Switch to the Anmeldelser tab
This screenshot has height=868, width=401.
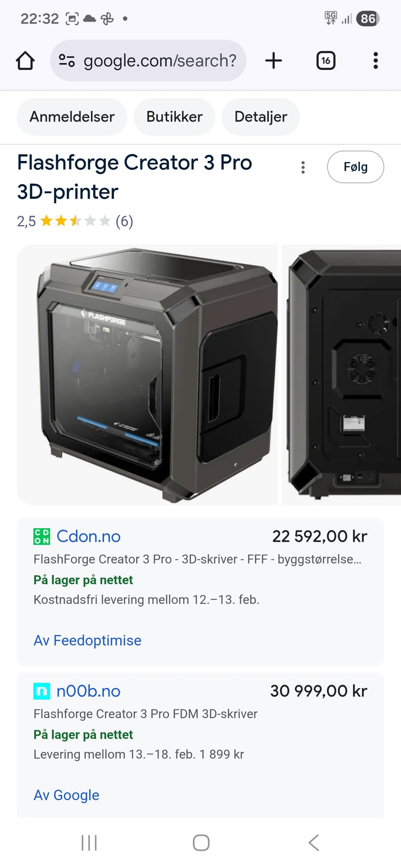(72, 117)
